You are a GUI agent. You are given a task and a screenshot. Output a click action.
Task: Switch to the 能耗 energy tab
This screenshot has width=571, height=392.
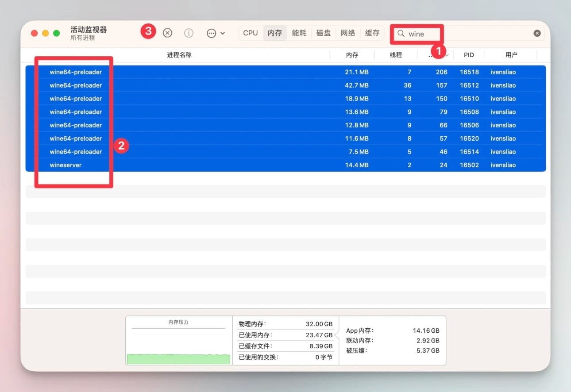point(299,33)
